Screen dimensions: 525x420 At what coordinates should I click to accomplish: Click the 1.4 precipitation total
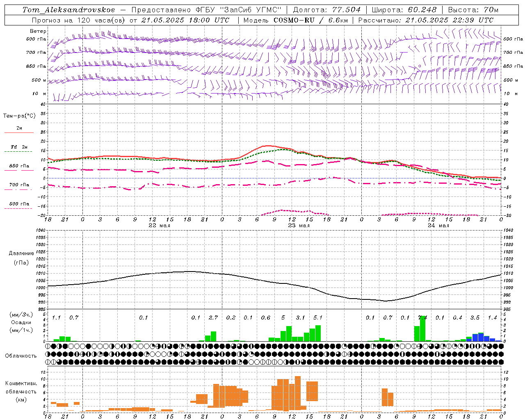tap(492, 318)
